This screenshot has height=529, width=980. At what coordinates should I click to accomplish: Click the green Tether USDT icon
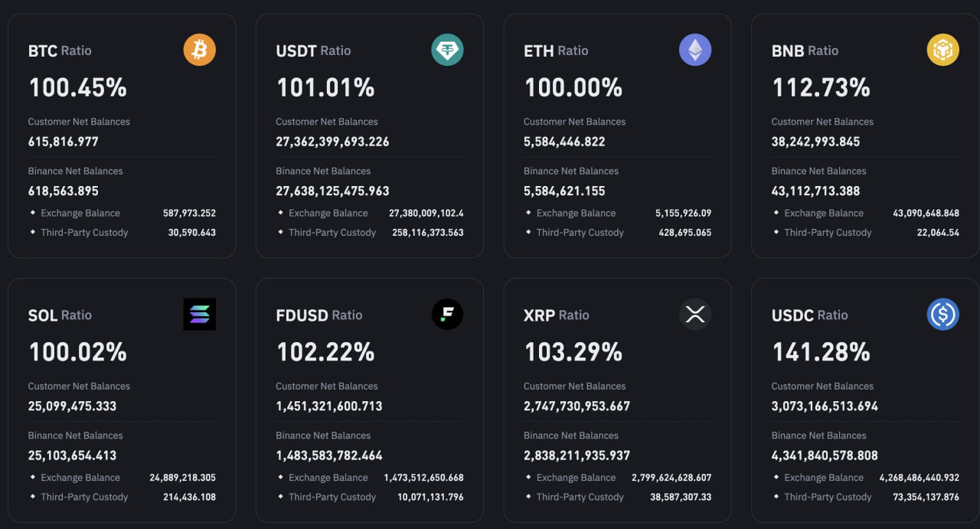(447, 50)
